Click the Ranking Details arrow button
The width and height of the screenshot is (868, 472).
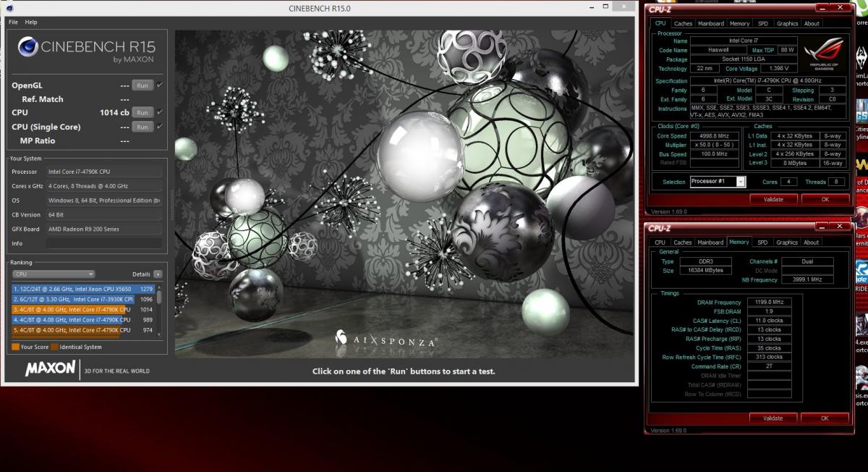point(158,274)
